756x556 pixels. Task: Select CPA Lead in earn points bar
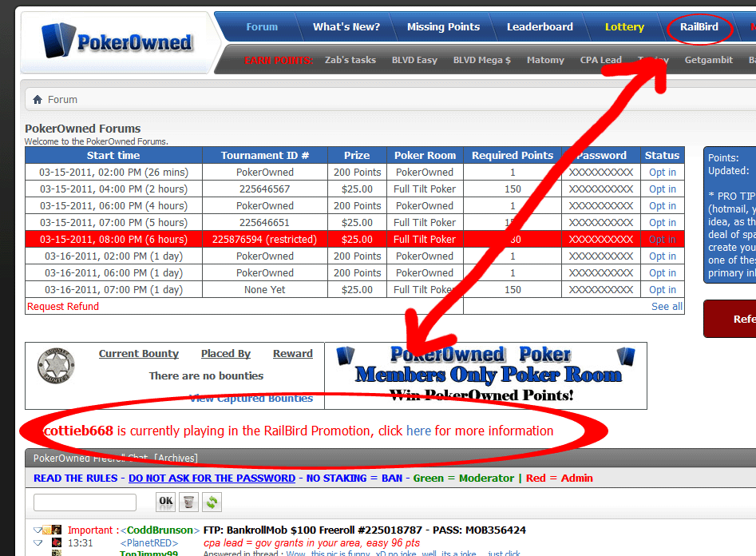601,61
